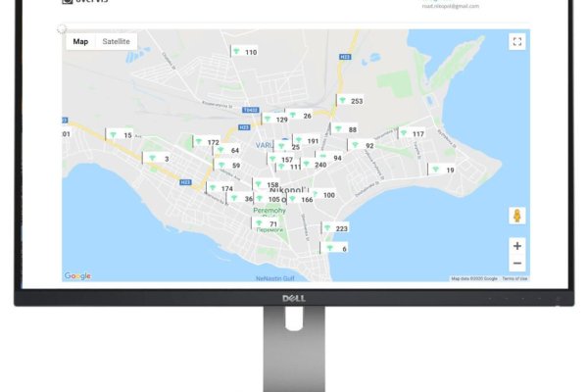Click the Wi-Fi marker labeled 6
This screenshot has height=392, width=588.
pos(338,248)
